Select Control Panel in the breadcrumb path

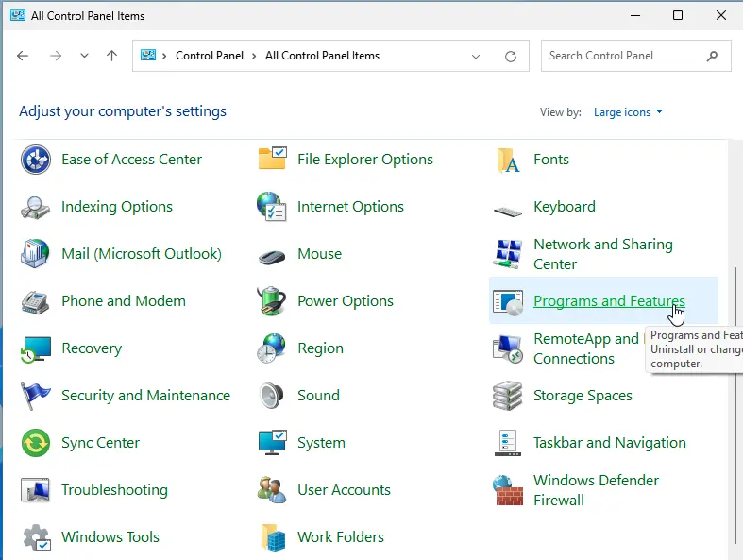(210, 56)
